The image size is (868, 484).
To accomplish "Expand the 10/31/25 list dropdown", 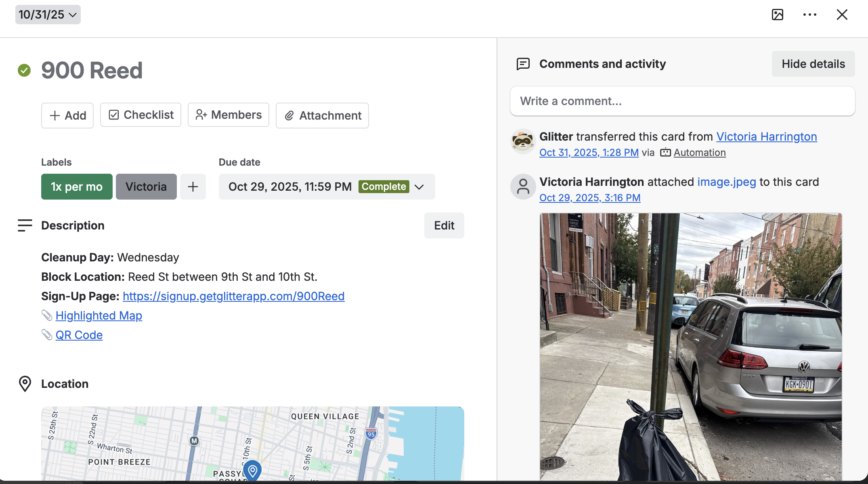I will tap(48, 15).
